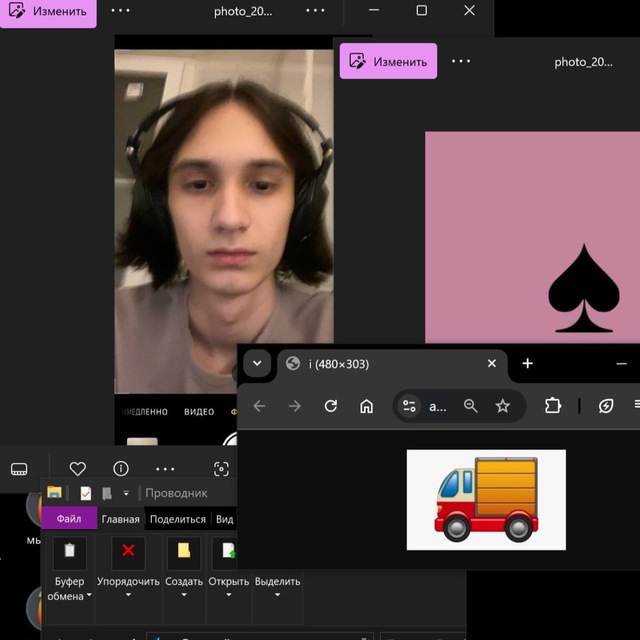This screenshot has width=640, height=640.
Task: Switch to the Поделиться ribbon tab
Action: (178, 519)
